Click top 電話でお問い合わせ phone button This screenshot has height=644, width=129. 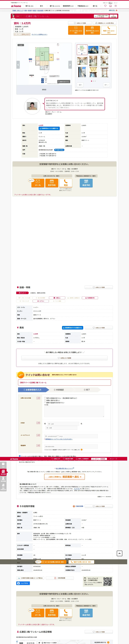click(109, 30)
